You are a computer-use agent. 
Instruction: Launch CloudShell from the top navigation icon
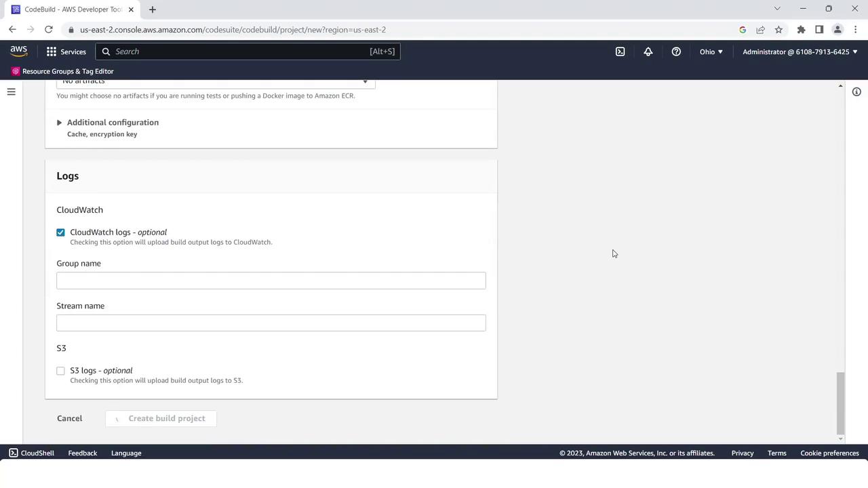tap(620, 52)
